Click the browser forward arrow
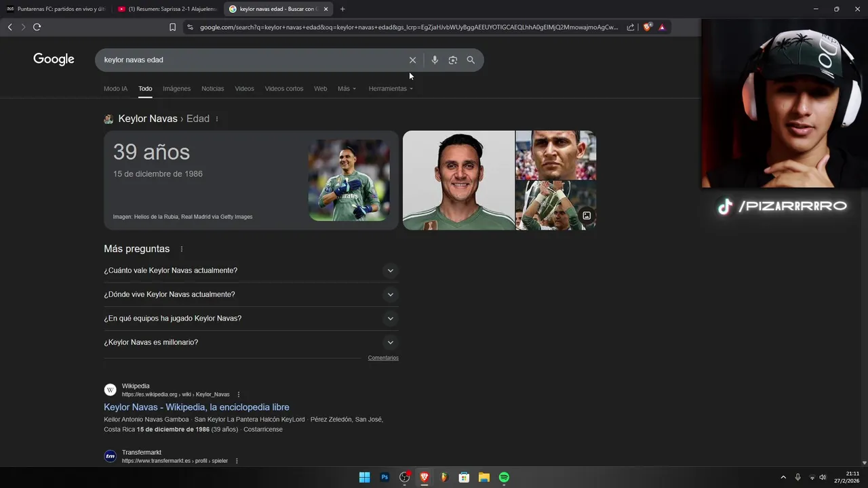 [22, 27]
